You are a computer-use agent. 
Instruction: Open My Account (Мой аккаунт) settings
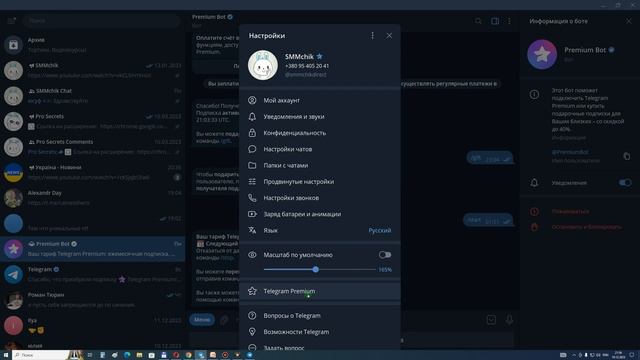click(320, 100)
